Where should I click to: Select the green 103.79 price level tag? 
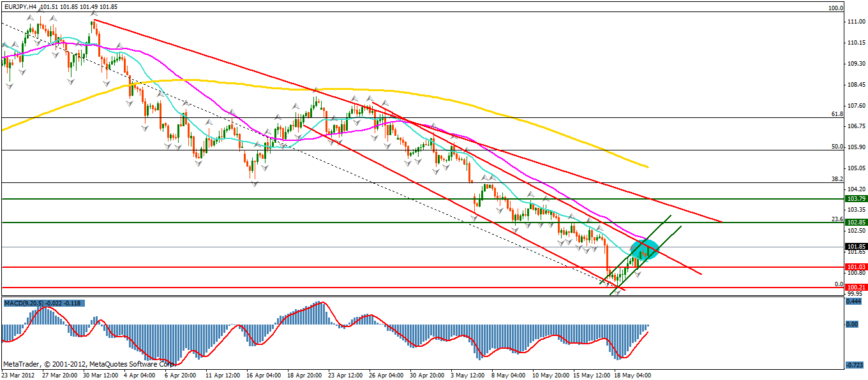pyautogui.click(x=855, y=199)
